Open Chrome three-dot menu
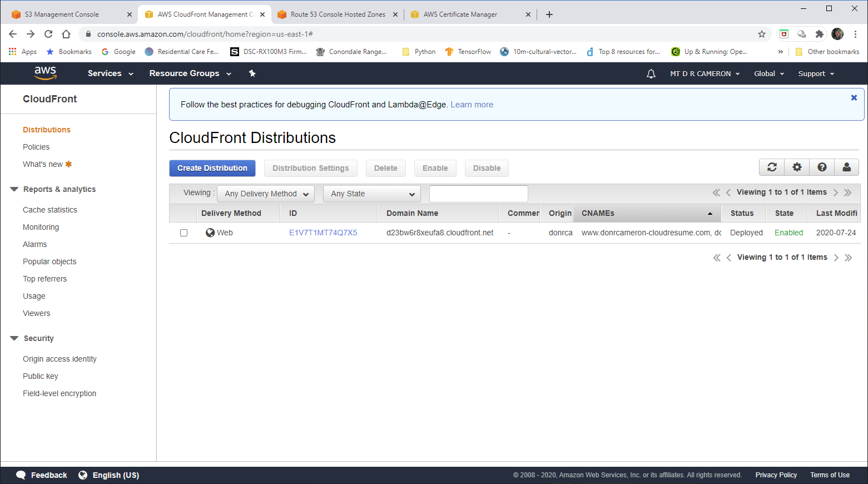Screen dimensions: 868x484 pos(855,34)
